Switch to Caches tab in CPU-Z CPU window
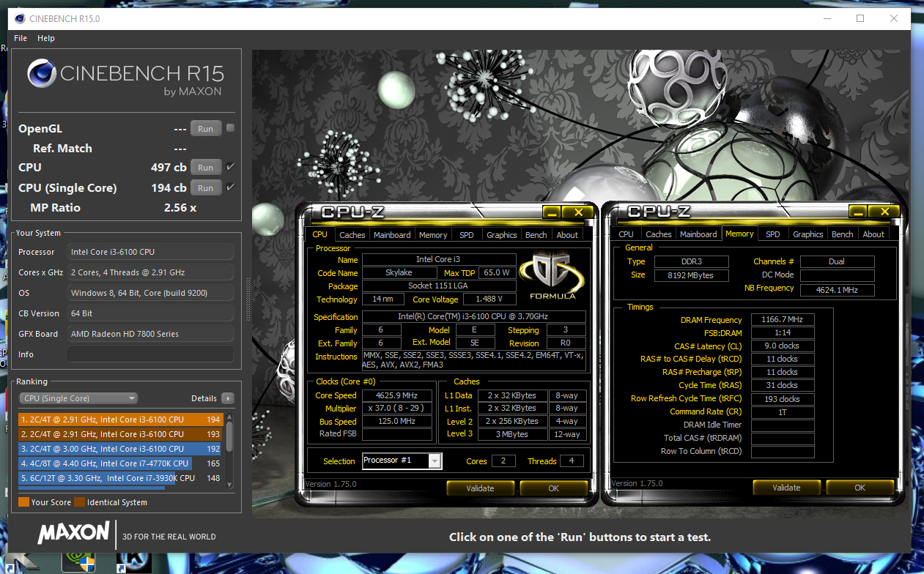Viewport: 924px width, 574px height. (x=352, y=235)
